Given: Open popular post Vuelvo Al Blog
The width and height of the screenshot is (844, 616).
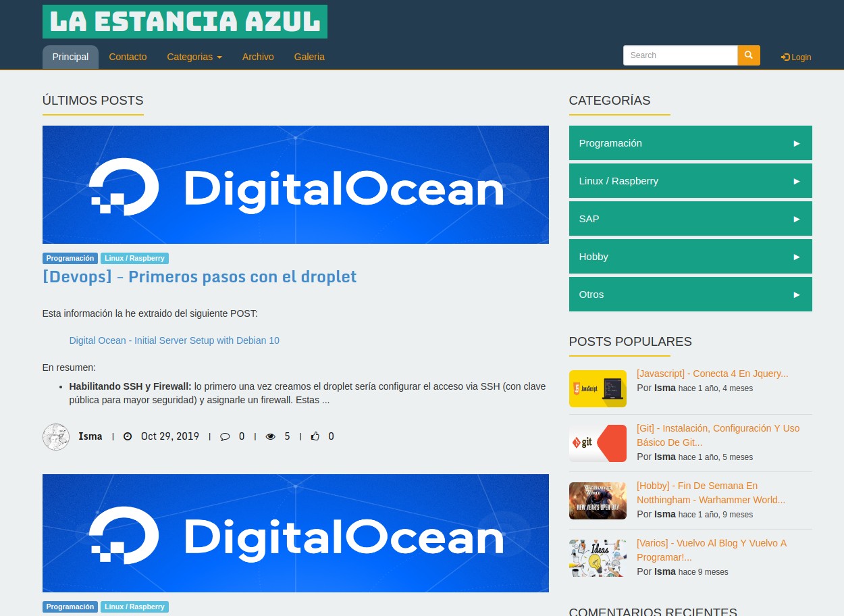Looking at the screenshot, I should (712, 550).
